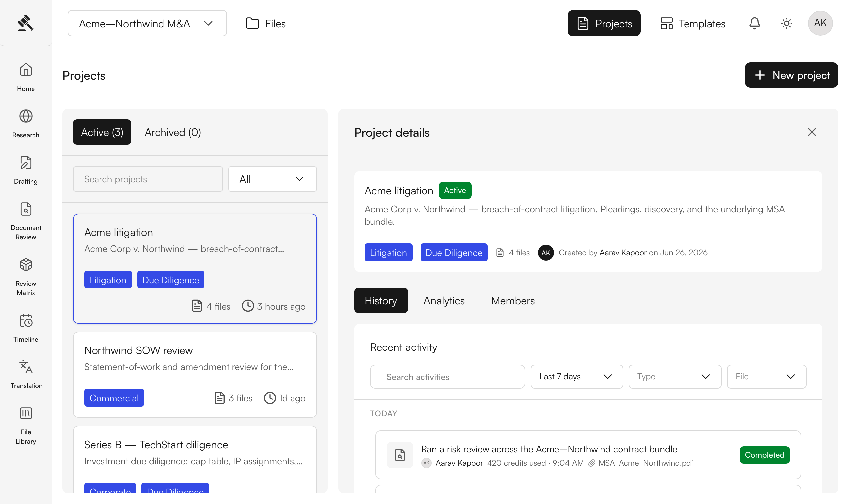The width and height of the screenshot is (849, 504).
Task: Click Aarav Kapoor in Created by line
Action: pyautogui.click(x=623, y=253)
